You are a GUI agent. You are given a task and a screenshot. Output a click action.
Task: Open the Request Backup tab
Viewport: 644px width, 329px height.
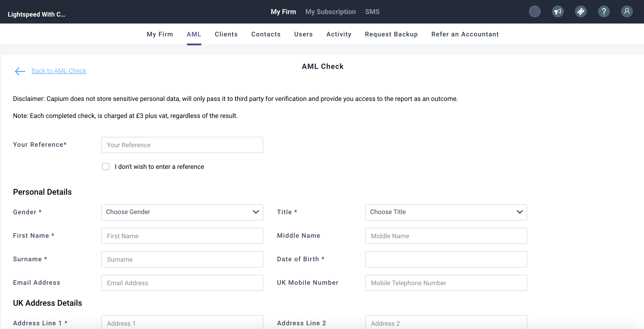391,34
